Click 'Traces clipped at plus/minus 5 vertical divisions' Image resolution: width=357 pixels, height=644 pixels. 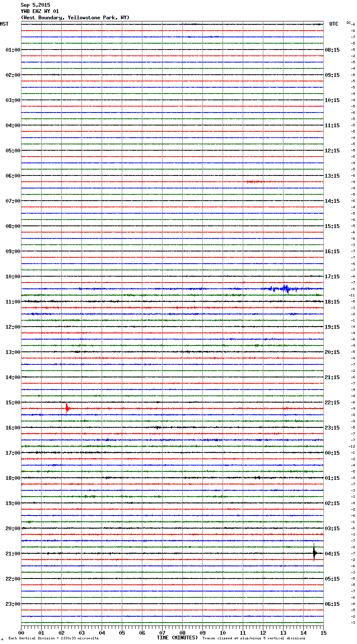pos(254,638)
